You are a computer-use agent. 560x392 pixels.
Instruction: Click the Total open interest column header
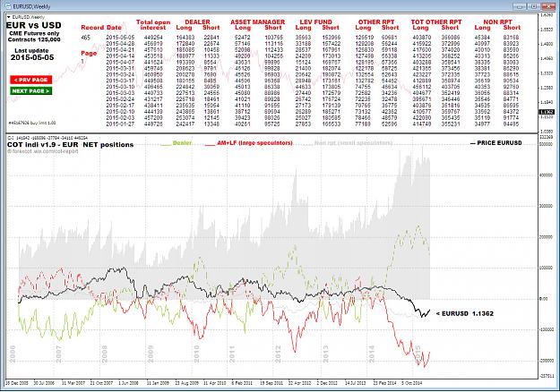point(153,24)
